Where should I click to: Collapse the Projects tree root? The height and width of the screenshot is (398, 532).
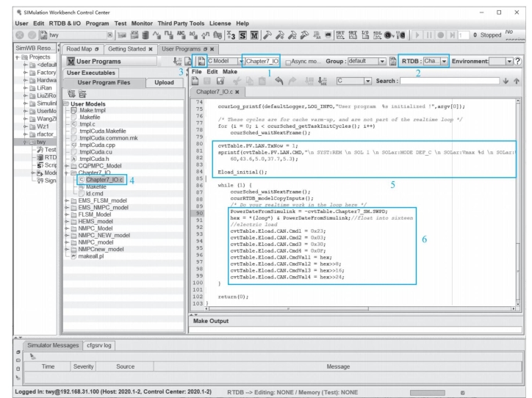(18, 57)
